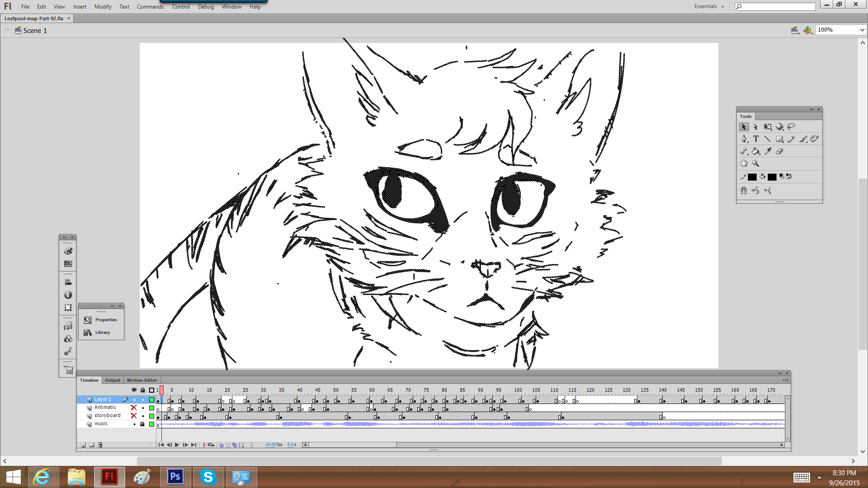This screenshot has width=868, height=488.
Task: Open the Essentials workspace dropdown
Action: pyautogui.click(x=709, y=6)
